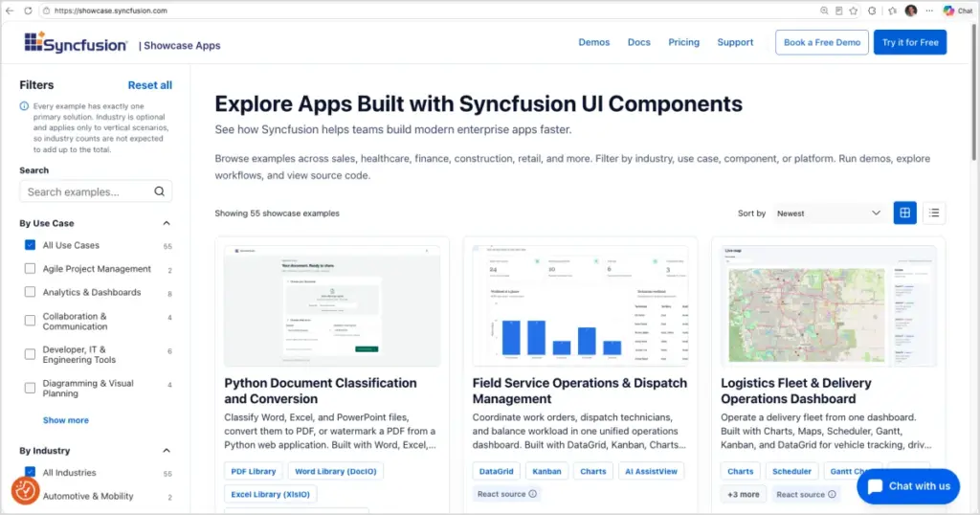Click Book a Free Demo button
Screen dimensions: 980x515
pyautogui.click(x=822, y=42)
